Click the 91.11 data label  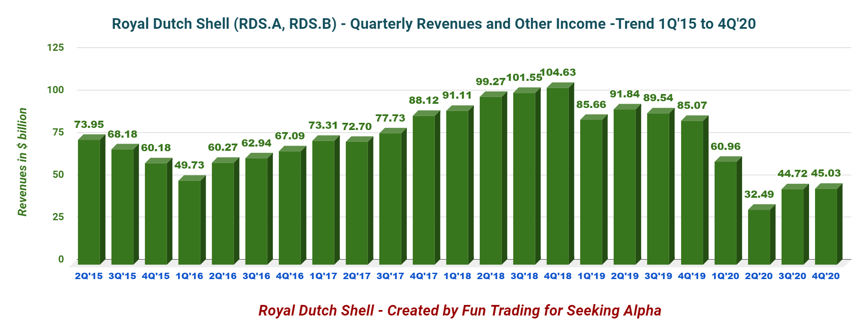[457, 95]
